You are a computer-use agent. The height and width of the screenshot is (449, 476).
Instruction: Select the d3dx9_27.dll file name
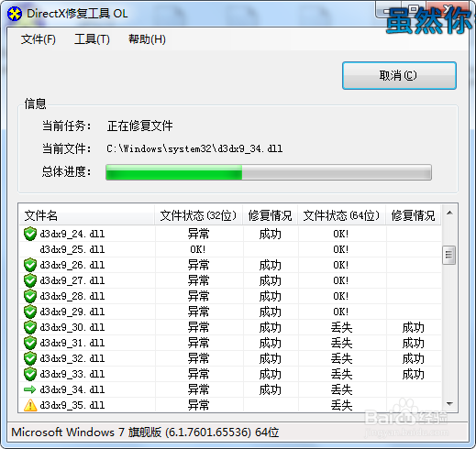[x=72, y=280]
